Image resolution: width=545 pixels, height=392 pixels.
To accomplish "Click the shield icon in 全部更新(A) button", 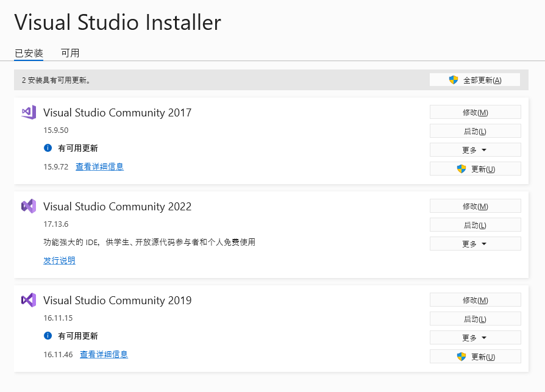I will [453, 80].
